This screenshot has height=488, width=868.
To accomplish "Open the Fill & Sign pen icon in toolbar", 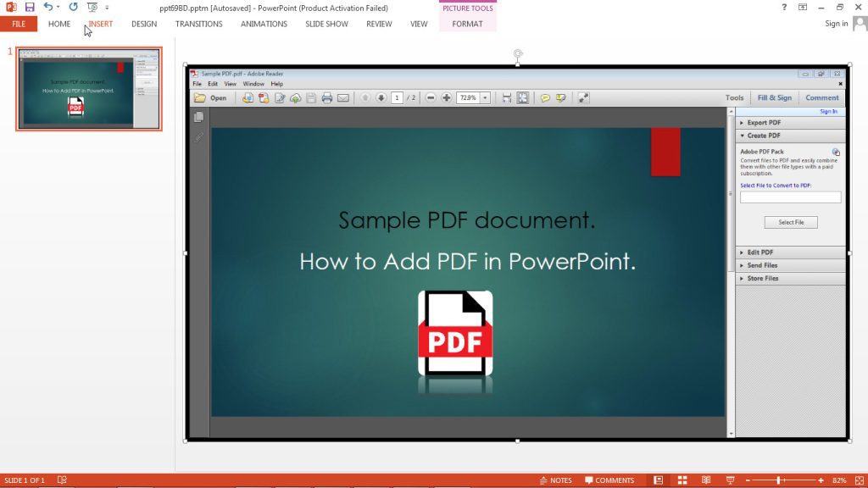I will click(x=774, y=97).
